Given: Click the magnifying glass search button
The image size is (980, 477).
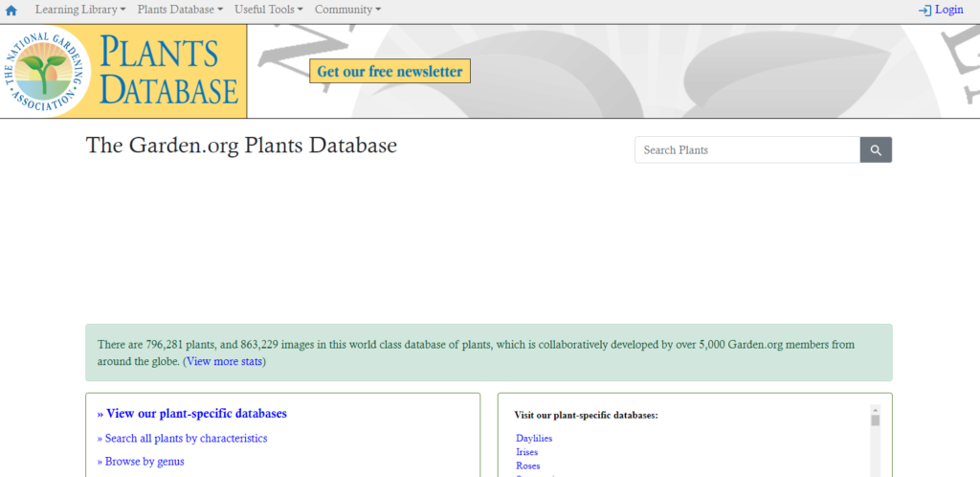Looking at the screenshot, I should coord(877,150).
